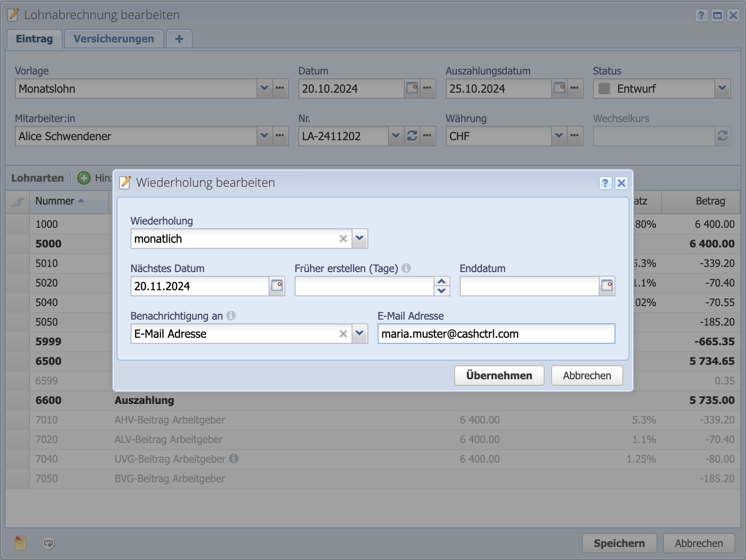Image resolution: width=746 pixels, height=560 pixels.
Task: Click into the E-Mail Adresse text field
Action: 496,334
